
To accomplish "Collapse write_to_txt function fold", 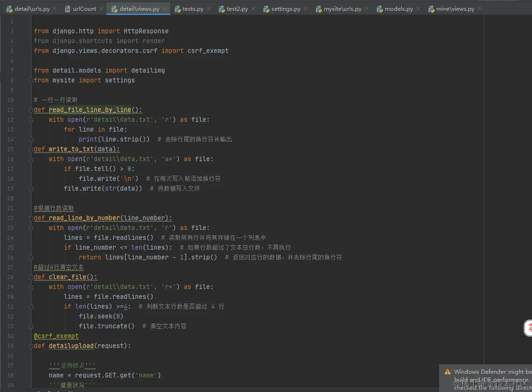I will [x=31, y=149].
